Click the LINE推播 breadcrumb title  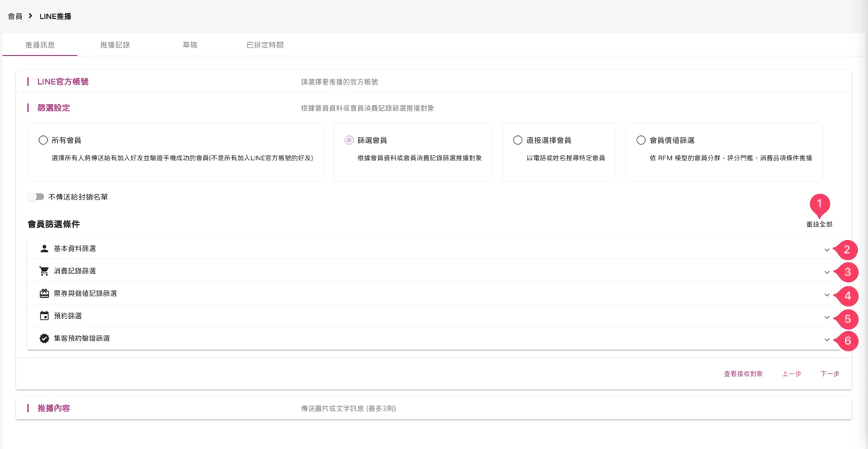point(56,16)
